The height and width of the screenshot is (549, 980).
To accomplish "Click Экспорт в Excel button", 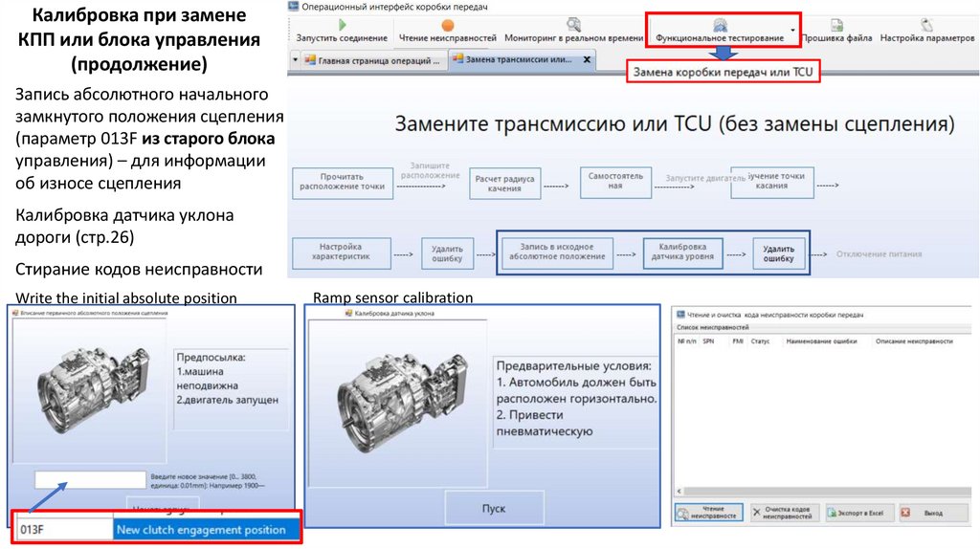I will [x=859, y=513].
